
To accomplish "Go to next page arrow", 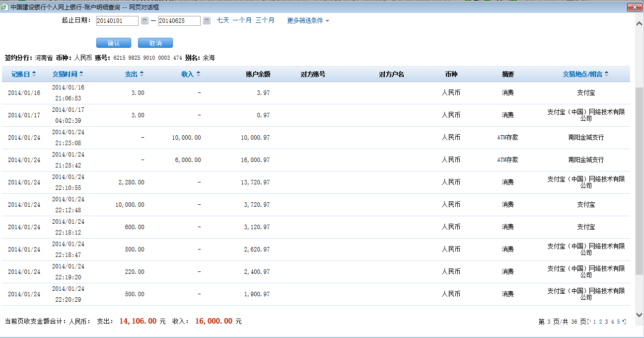I will click(624, 322).
